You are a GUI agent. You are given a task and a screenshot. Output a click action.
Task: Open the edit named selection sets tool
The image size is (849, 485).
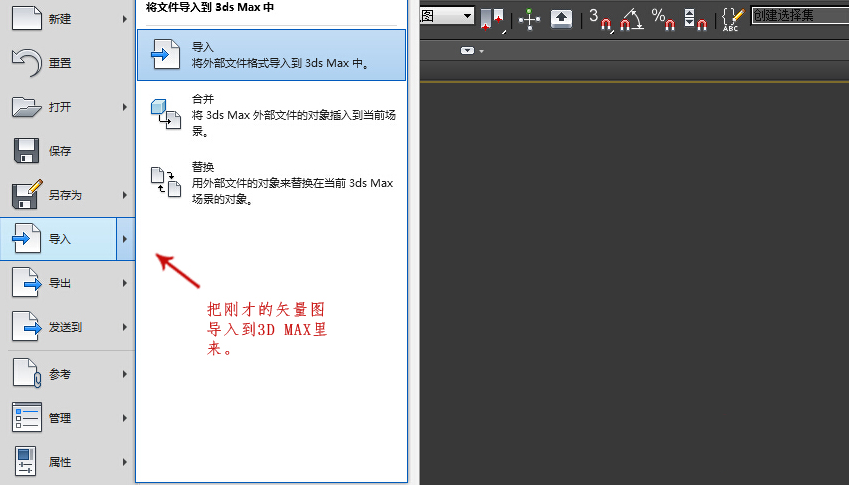(733, 19)
